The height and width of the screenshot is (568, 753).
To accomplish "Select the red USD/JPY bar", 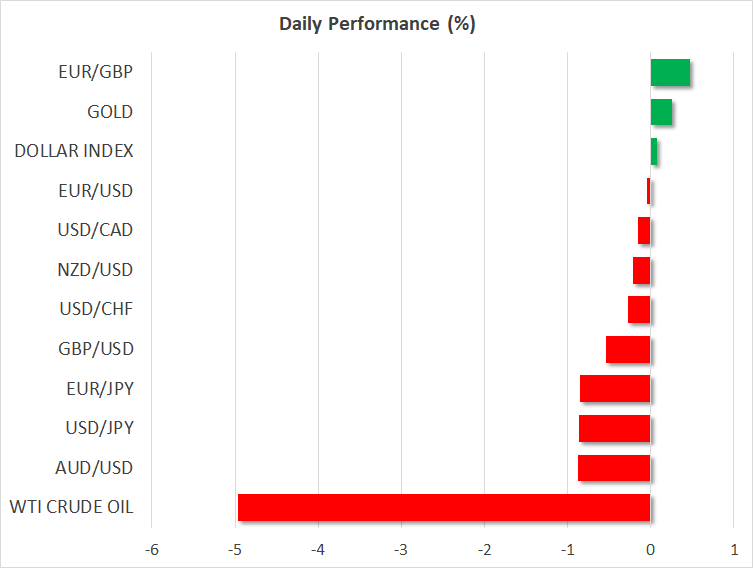I will (614, 428).
